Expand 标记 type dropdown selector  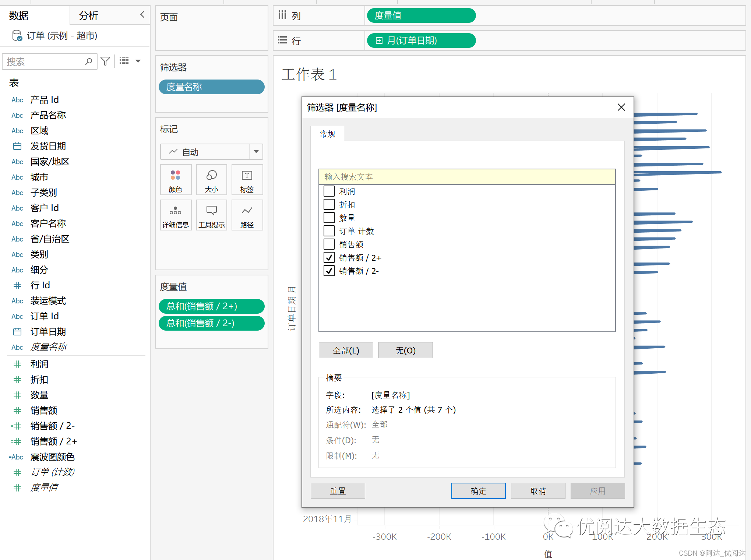[x=256, y=151]
